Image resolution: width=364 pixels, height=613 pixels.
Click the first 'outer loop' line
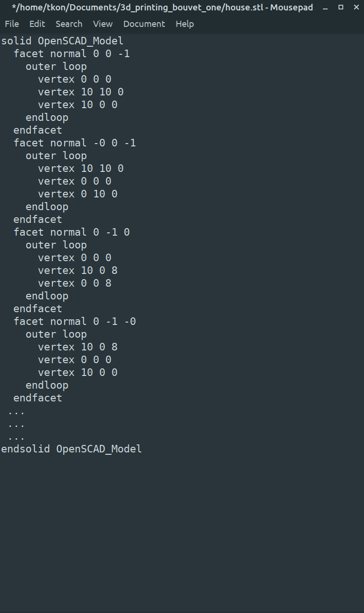(x=56, y=67)
